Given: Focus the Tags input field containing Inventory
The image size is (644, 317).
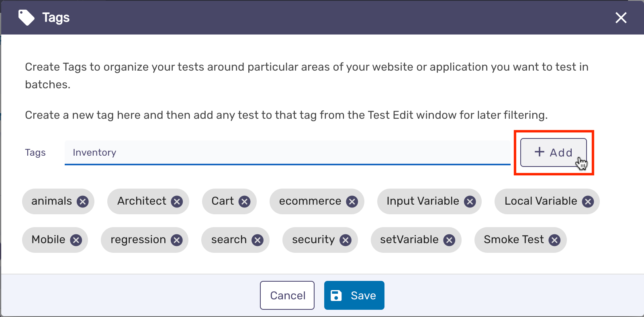Looking at the screenshot, I should (x=287, y=152).
